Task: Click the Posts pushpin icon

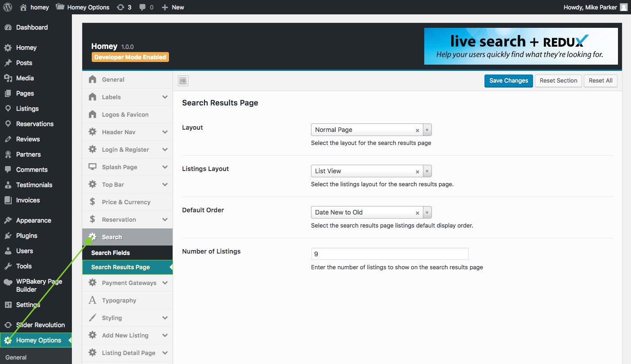Action: pyautogui.click(x=8, y=63)
